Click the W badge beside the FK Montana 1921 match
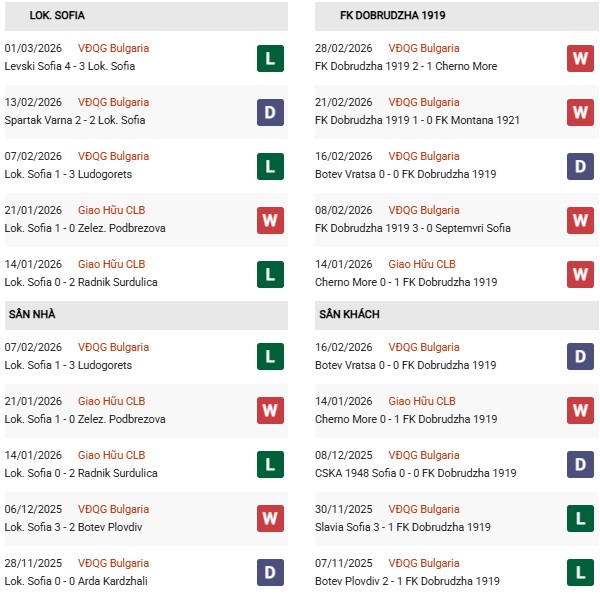Viewport: 600px width, 594px height. point(580,112)
